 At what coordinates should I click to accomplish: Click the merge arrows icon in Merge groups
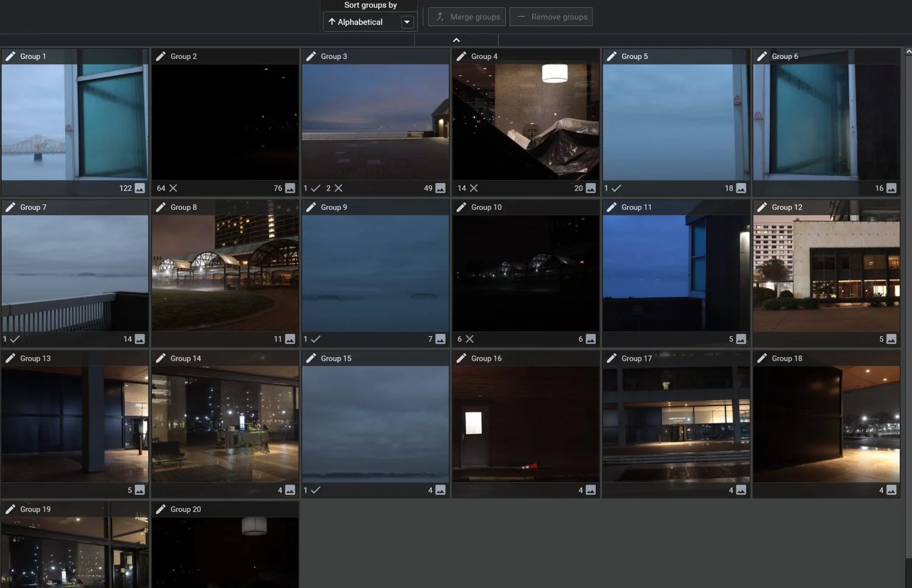[439, 16]
